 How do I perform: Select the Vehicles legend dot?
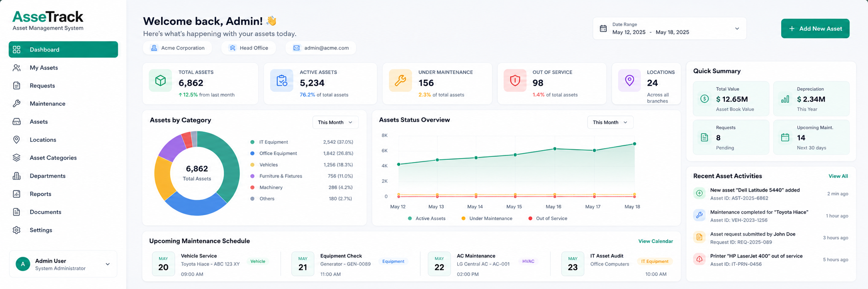pos(252,165)
